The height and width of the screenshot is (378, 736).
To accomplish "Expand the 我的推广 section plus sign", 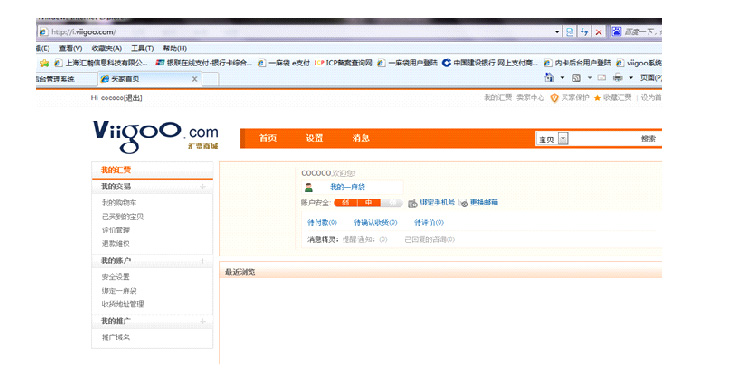I will click(203, 321).
